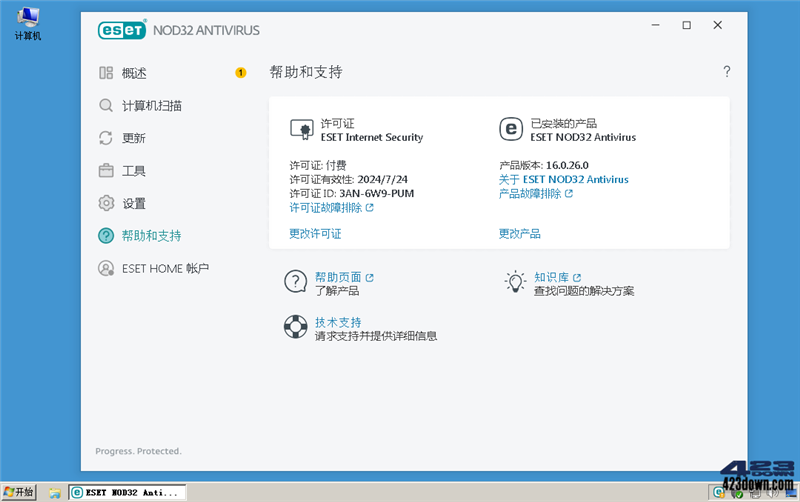Open the 概述 overview section
Screen dimensions: 800x502
tap(134, 73)
